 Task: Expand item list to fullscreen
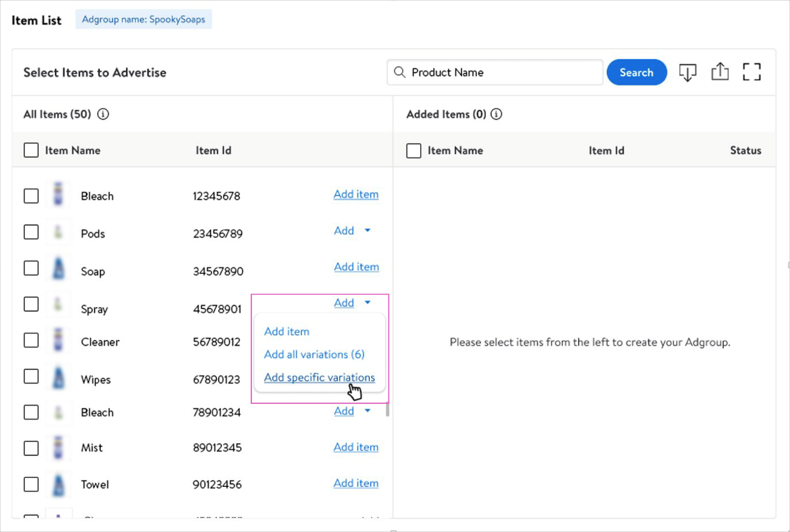point(752,72)
